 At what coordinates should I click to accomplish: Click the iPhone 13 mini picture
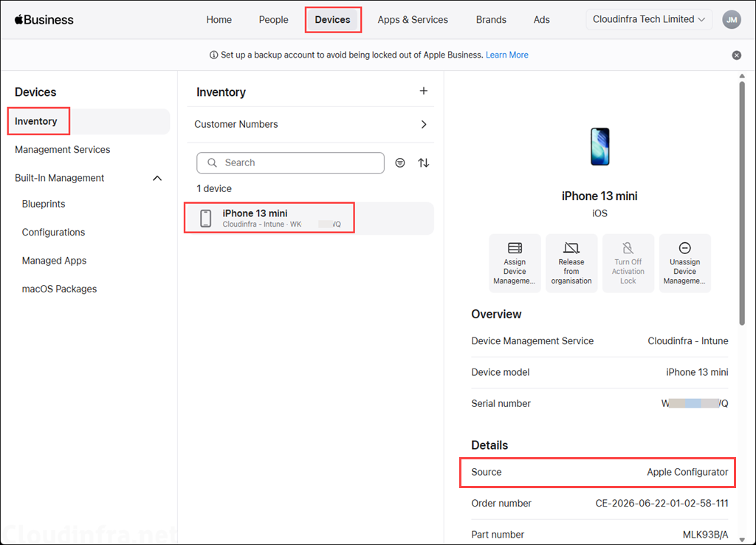tap(599, 147)
